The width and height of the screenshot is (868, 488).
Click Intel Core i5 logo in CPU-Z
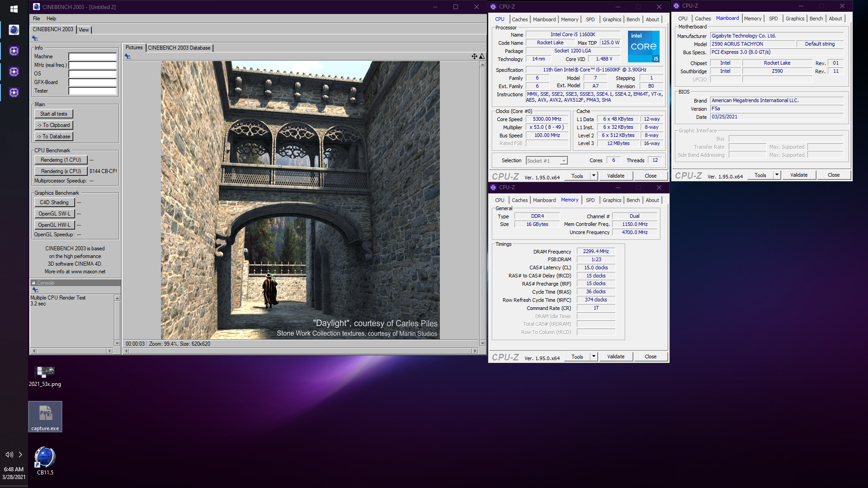[644, 47]
